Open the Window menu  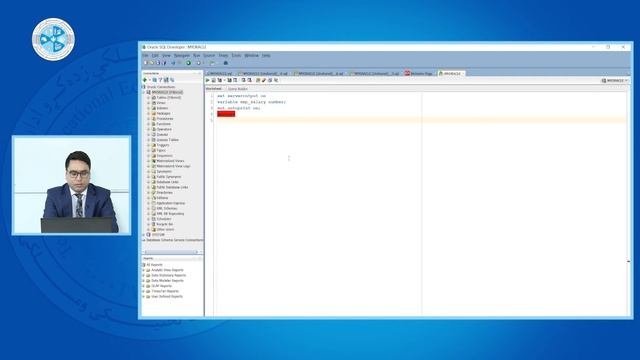pyautogui.click(x=251, y=56)
